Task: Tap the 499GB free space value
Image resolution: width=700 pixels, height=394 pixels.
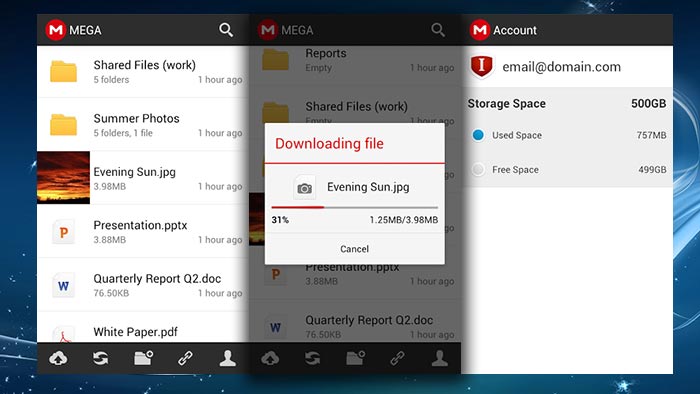Action: tap(652, 170)
